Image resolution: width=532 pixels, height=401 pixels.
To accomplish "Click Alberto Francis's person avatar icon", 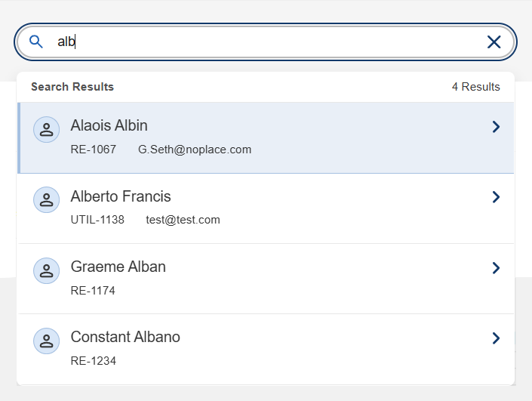I will (46, 199).
